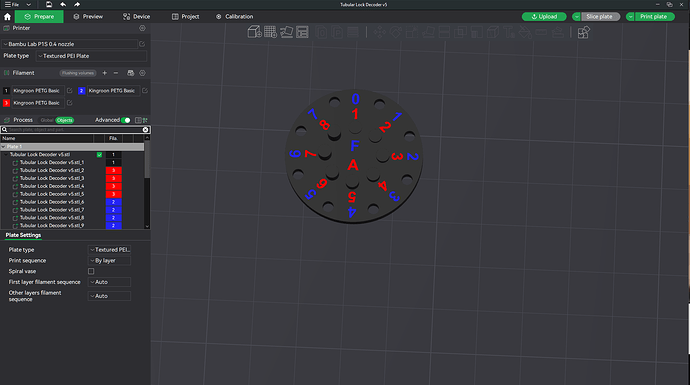Open the Assembly view icon
Screen dimensions: 690x385
(x=584, y=32)
